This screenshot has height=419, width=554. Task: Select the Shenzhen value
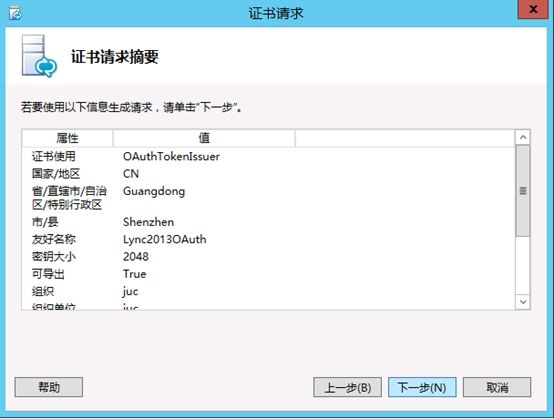coord(148,222)
